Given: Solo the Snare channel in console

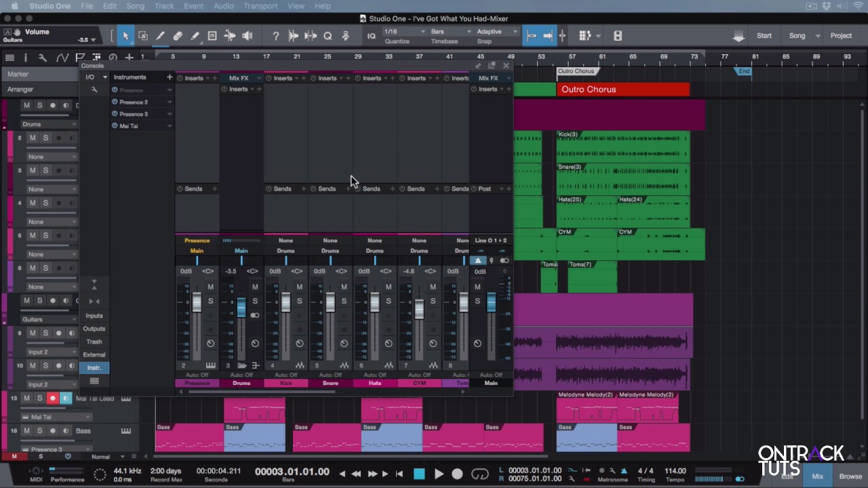Looking at the screenshot, I should (x=344, y=302).
